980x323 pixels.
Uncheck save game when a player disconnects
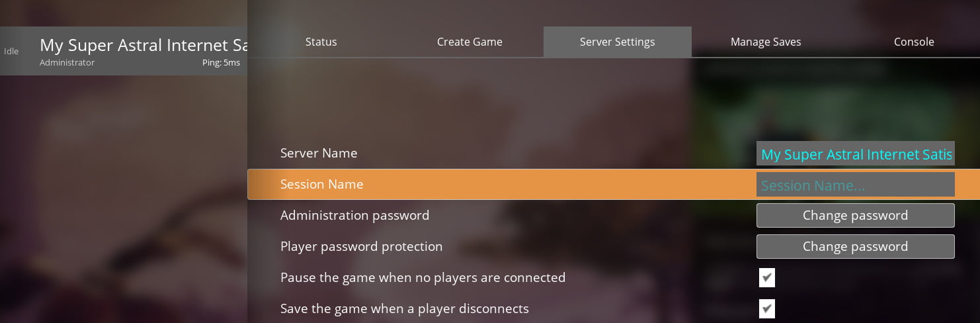tap(767, 308)
